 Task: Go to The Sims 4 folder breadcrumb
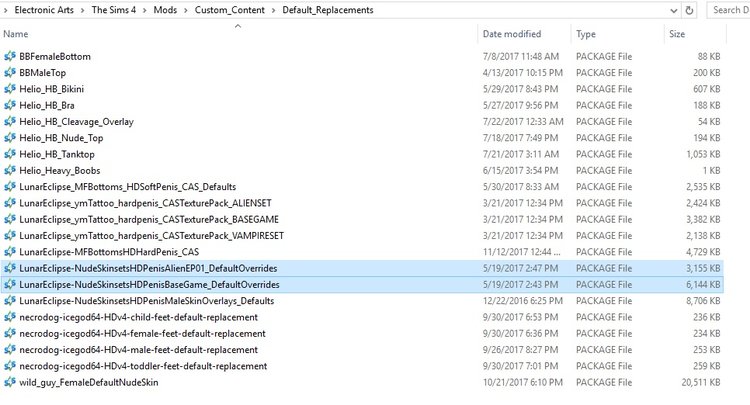tap(114, 10)
